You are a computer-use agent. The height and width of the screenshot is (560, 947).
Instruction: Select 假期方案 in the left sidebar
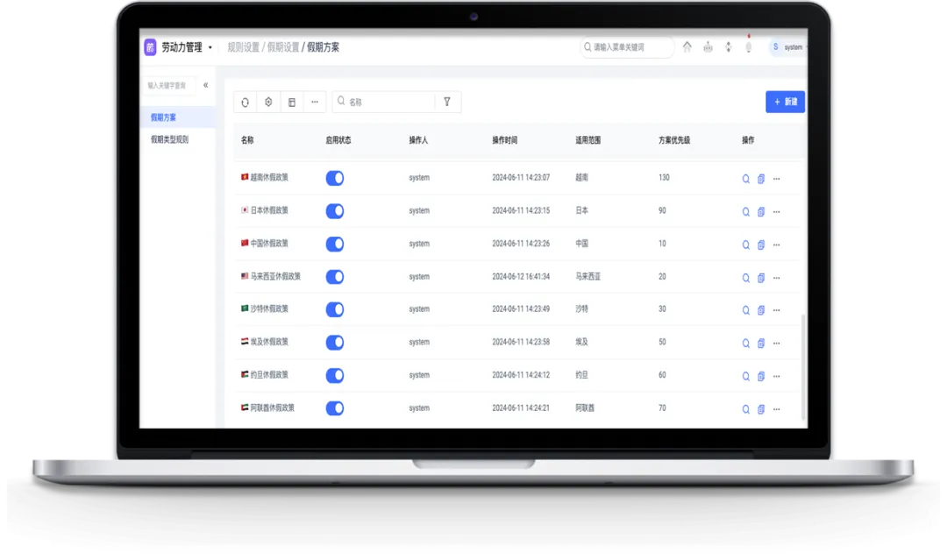tap(163, 117)
